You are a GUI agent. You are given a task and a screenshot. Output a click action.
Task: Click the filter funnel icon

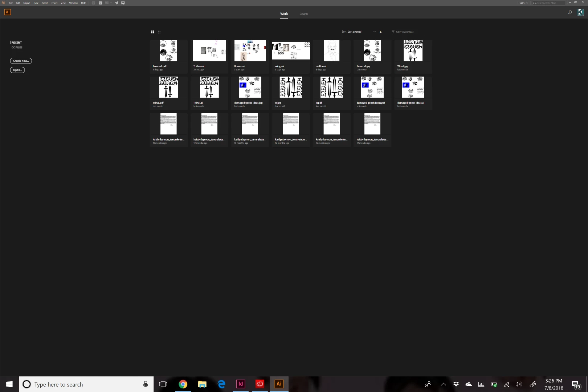(x=393, y=32)
